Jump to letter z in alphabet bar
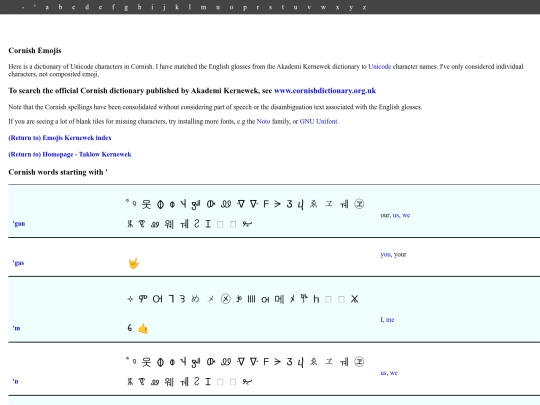 coord(364,7)
